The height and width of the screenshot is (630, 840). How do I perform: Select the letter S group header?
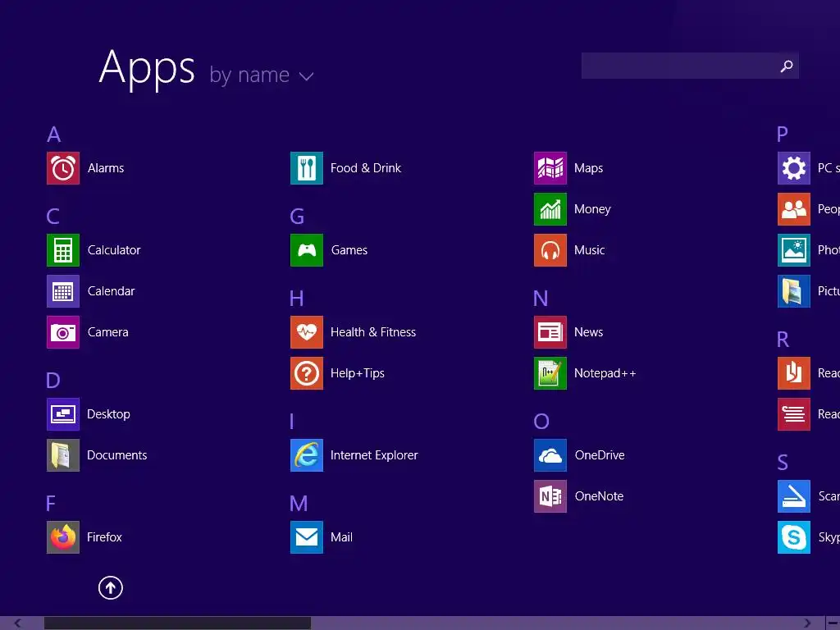click(x=783, y=463)
